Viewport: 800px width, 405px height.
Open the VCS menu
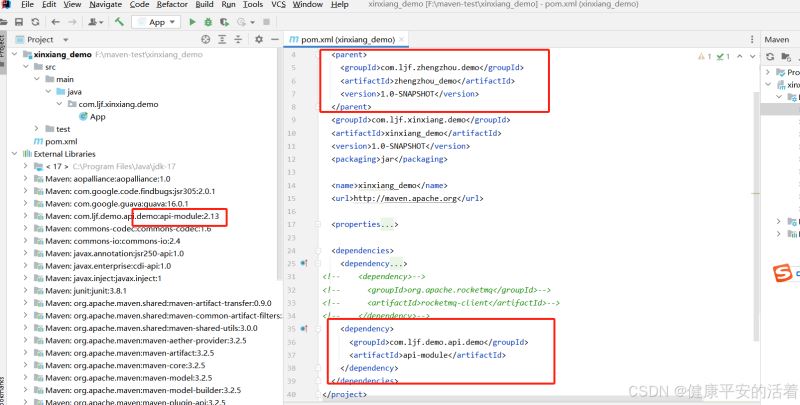(278, 5)
